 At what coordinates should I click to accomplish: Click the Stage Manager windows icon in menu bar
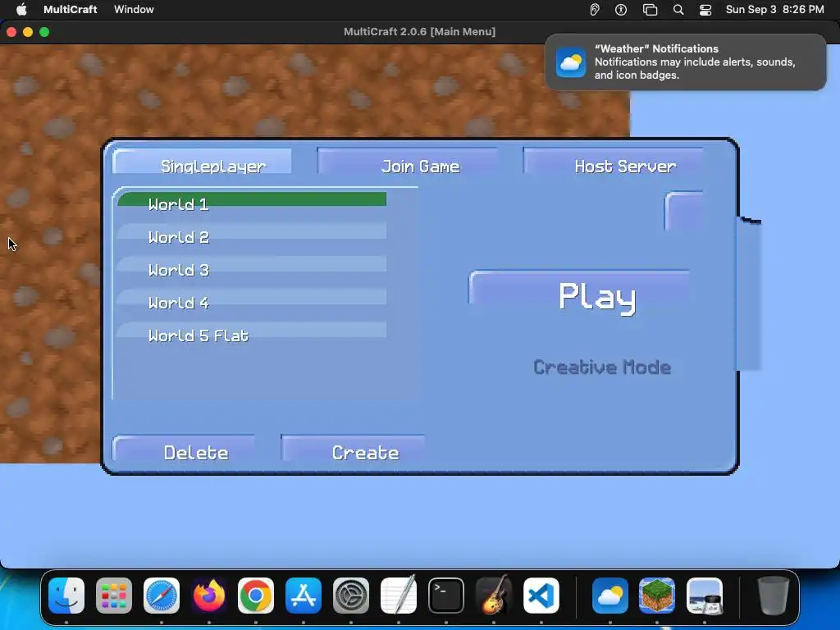[650, 10]
